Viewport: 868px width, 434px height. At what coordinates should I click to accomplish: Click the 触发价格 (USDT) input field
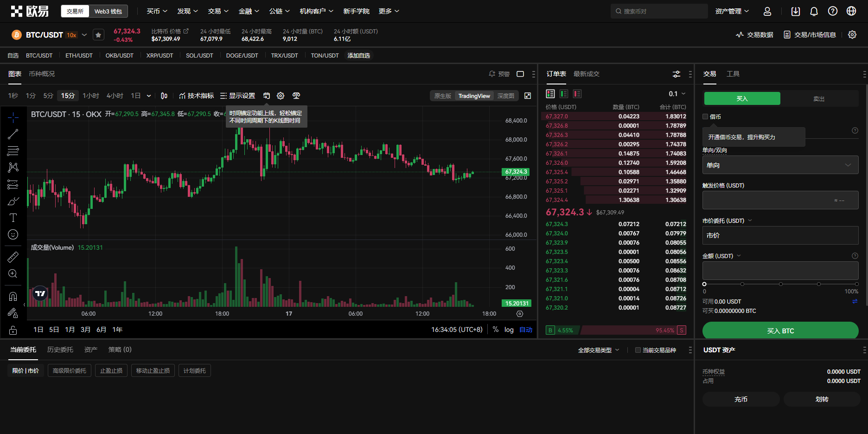780,200
